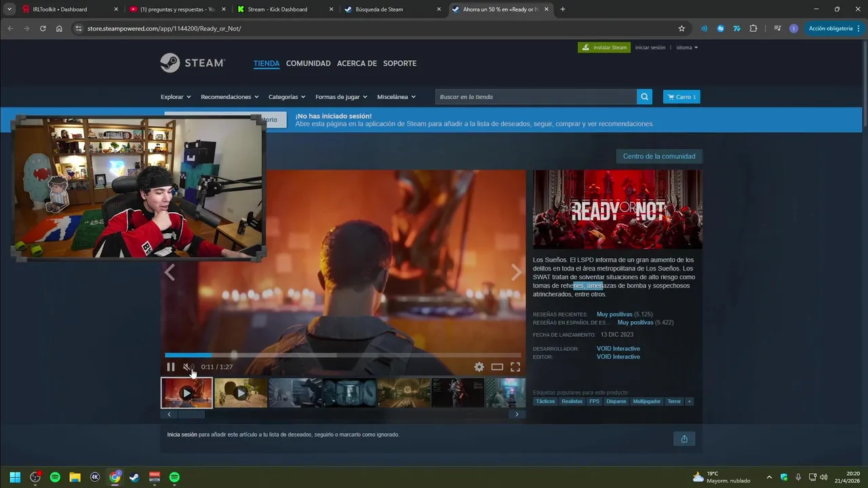Select the second video thumbnail
Viewport: 868px width, 488px height.
click(x=241, y=393)
